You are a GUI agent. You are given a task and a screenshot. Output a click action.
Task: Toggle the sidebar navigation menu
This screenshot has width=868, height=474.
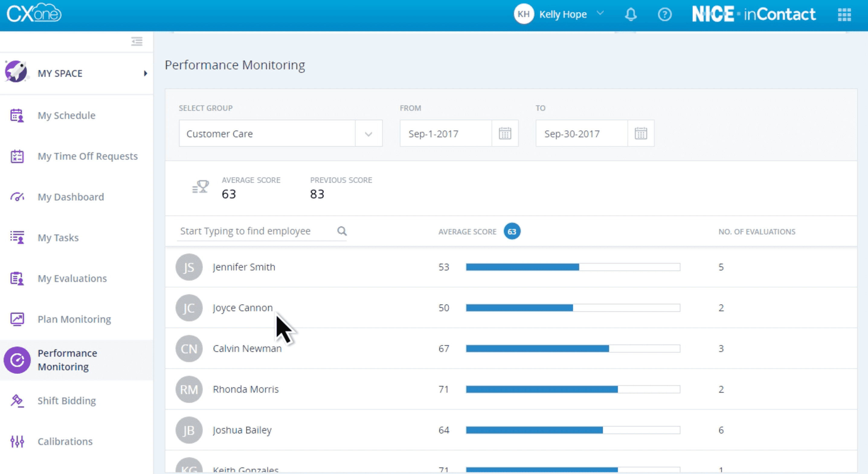(x=137, y=41)
